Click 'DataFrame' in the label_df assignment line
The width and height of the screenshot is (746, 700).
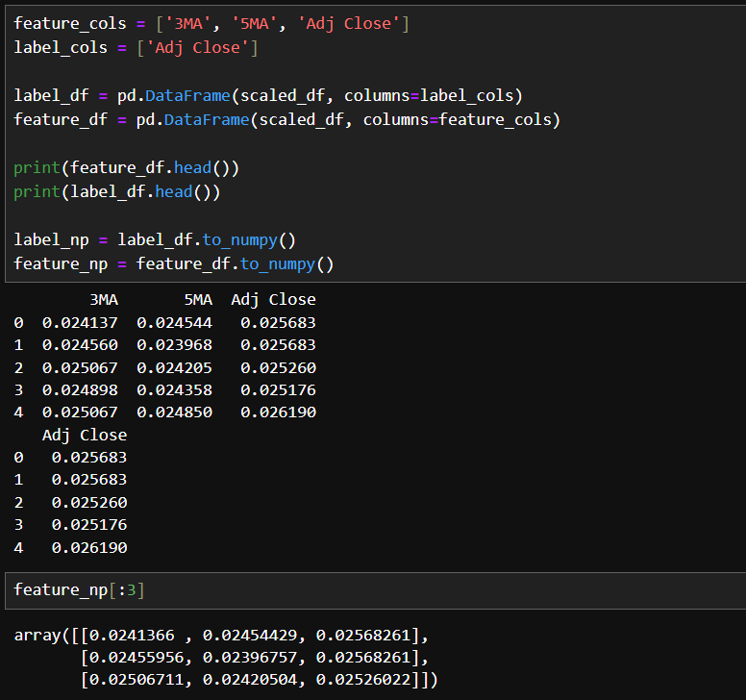pos(187,95)
